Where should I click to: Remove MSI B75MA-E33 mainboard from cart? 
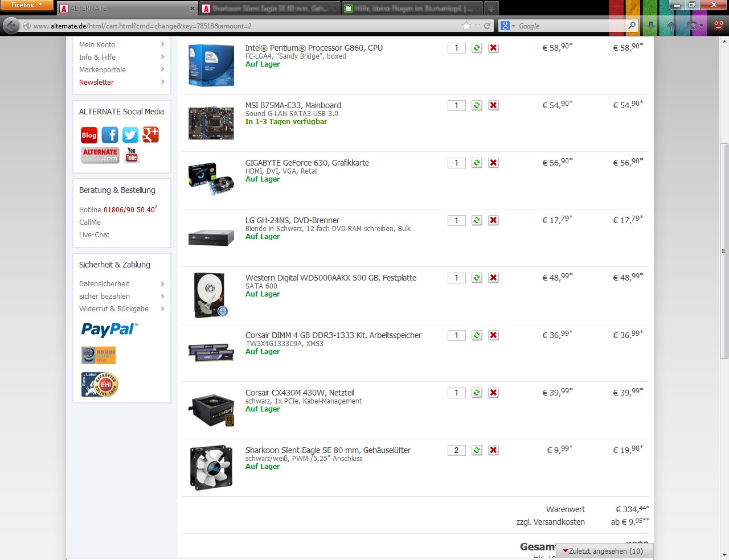[494, 105]
